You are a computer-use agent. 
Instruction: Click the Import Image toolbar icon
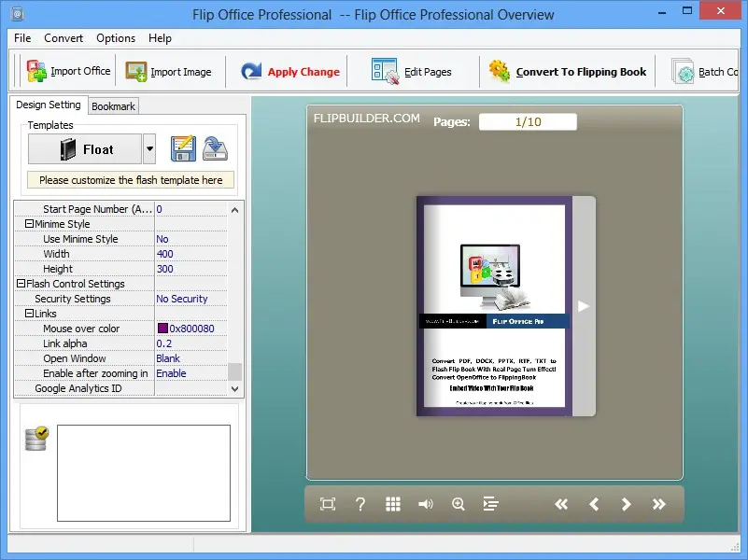tap(136, 72)
